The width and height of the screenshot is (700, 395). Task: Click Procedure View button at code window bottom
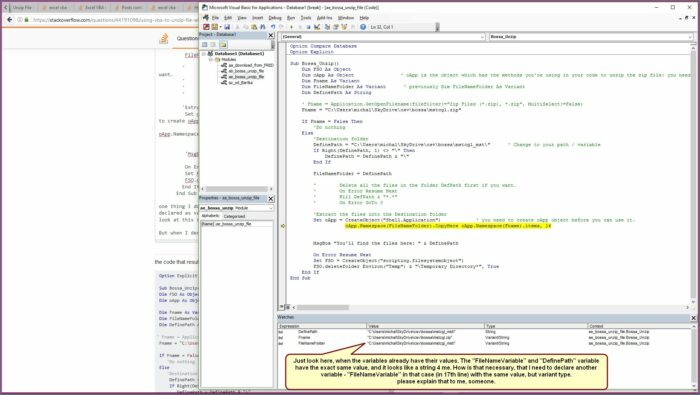[282, 307]
